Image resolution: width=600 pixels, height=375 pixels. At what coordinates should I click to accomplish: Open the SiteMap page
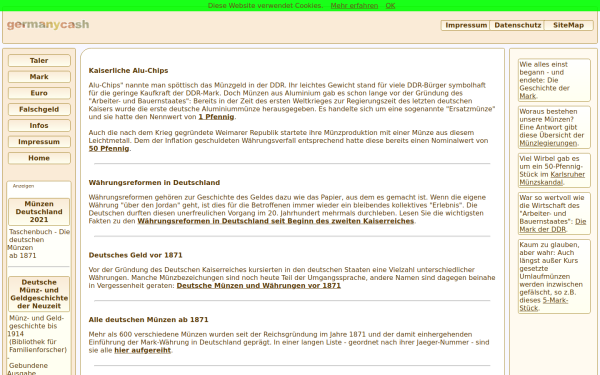click(568, 25)
